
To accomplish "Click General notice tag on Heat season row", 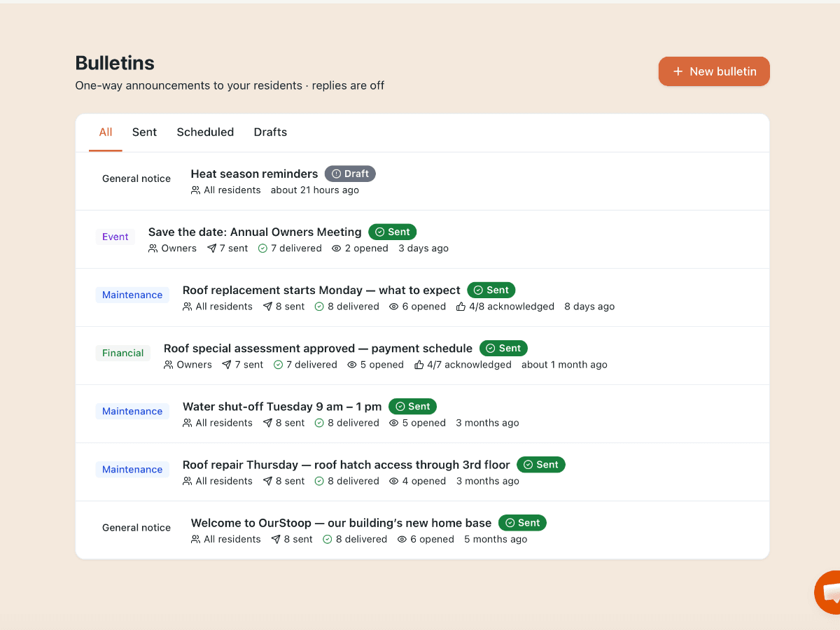I will (x=136, y=178).
